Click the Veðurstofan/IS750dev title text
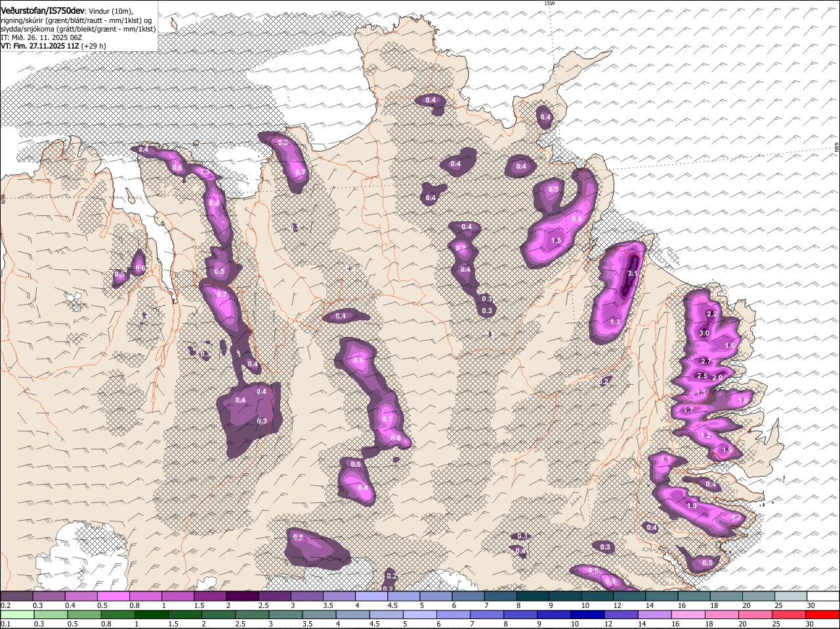 pyautogui.click(x=42, y=11)
